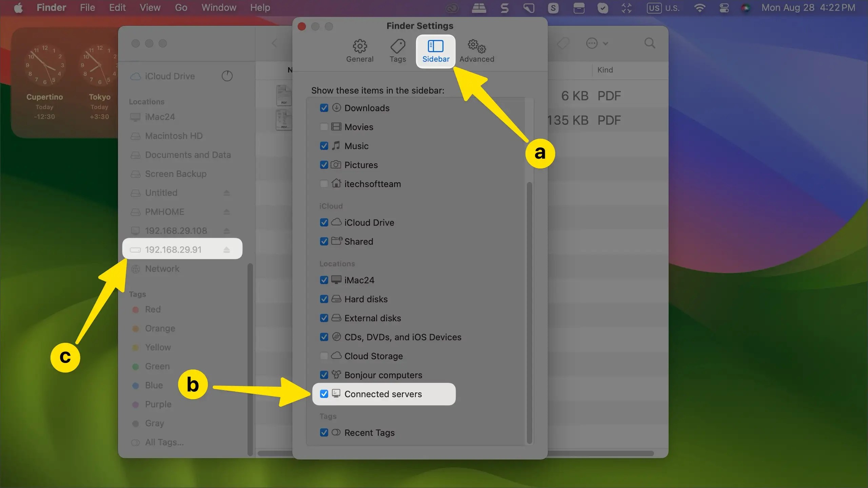
Task: Uncheck Bonjour computers in the sidebar list
Action: (x=324, y=375)
